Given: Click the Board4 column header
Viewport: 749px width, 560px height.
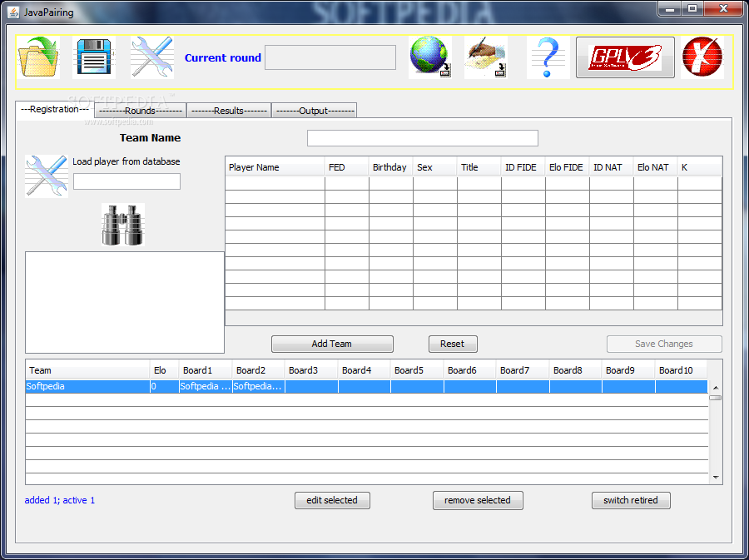Looking at the screenshot, I should click(x=364, y=370).
